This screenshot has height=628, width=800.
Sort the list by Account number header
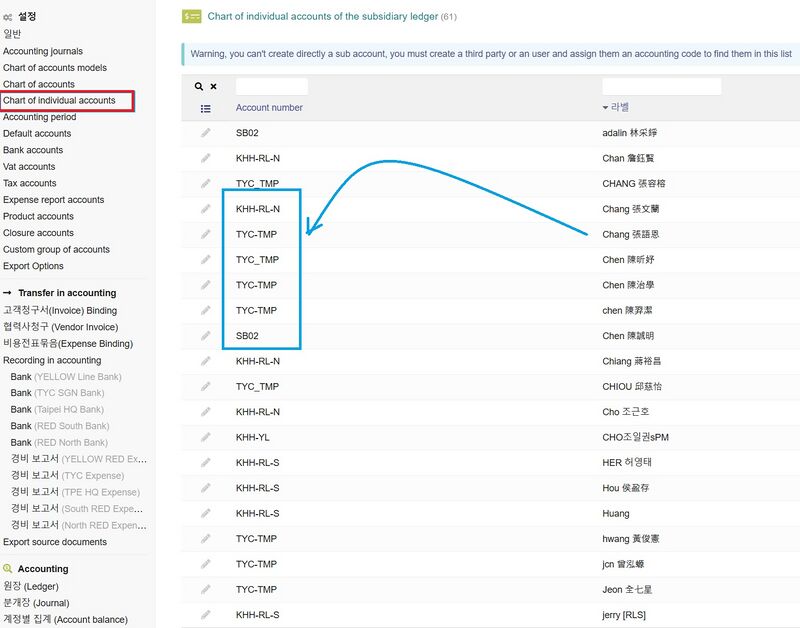pos(269,108)
